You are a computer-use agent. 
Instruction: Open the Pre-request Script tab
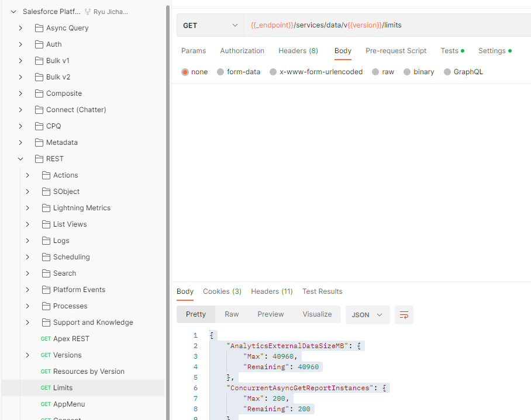click(396, 51)
